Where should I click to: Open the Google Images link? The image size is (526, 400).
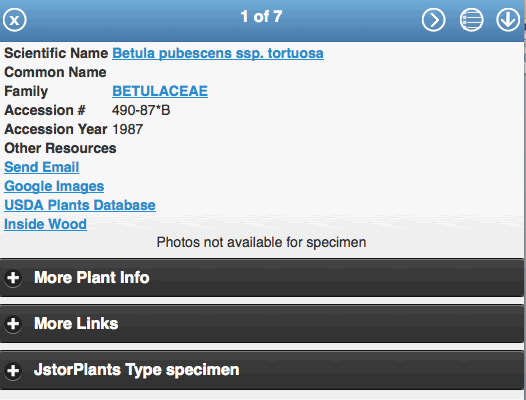click(54, 186)
